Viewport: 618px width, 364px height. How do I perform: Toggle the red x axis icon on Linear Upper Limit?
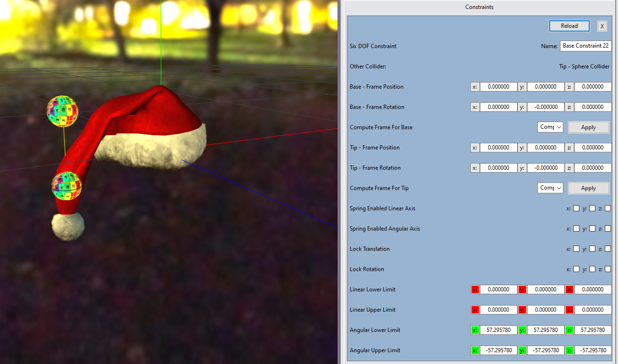coord(475,310)
